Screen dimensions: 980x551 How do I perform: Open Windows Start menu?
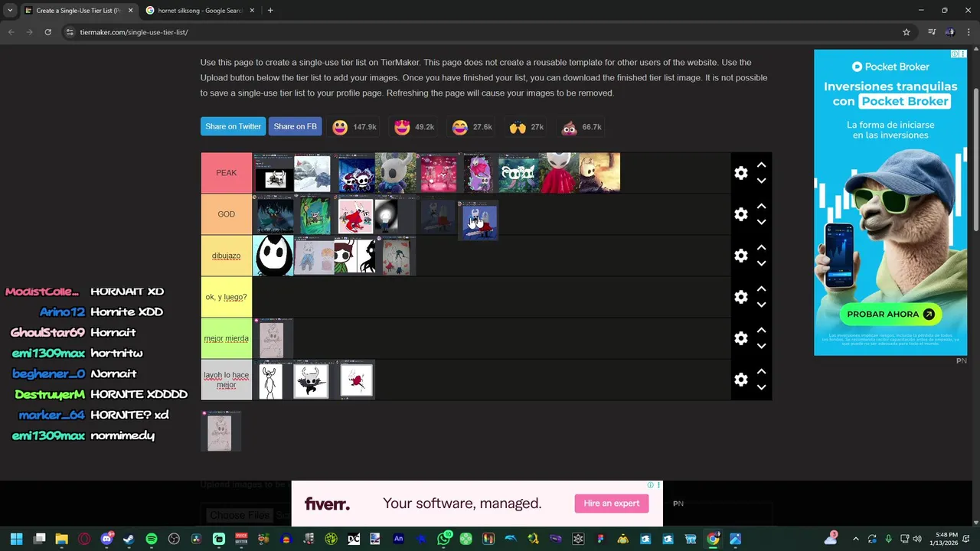16,539
